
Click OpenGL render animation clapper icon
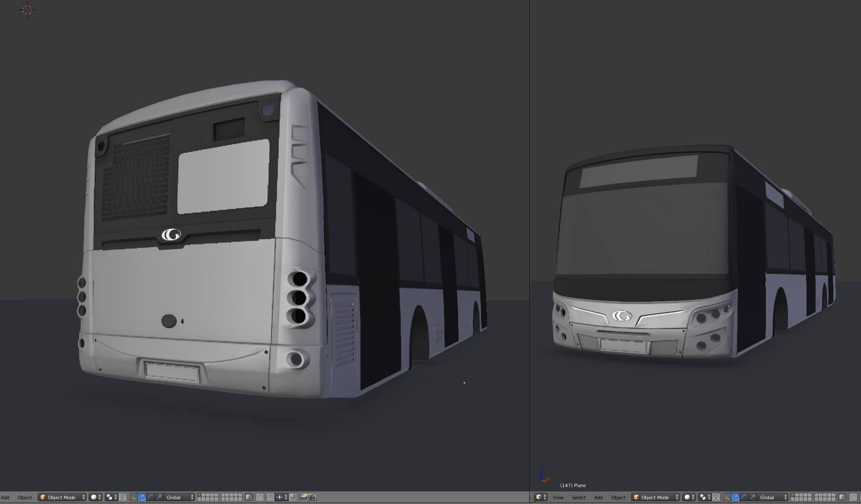(x=312, y=497)
